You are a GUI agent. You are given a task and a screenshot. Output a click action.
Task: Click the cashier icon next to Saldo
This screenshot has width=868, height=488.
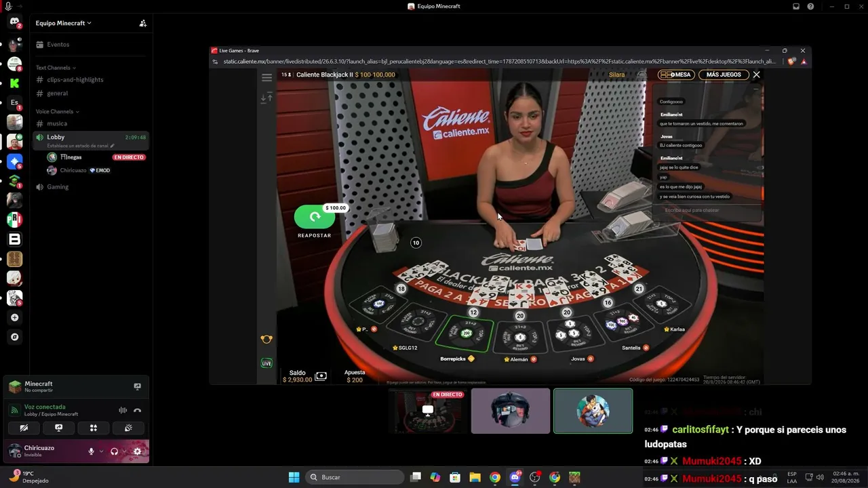(321, 376)
